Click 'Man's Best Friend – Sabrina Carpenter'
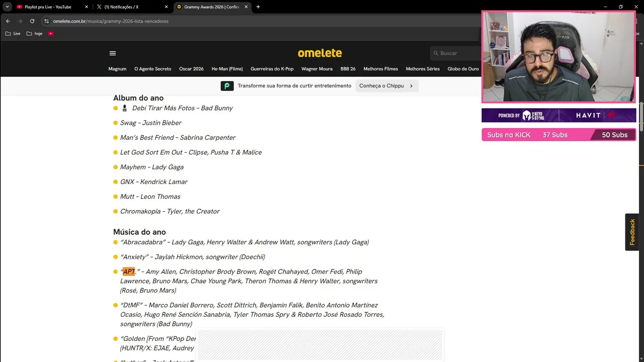The width and height of the screenshot is (644, 362). click(x=178, y=137)
